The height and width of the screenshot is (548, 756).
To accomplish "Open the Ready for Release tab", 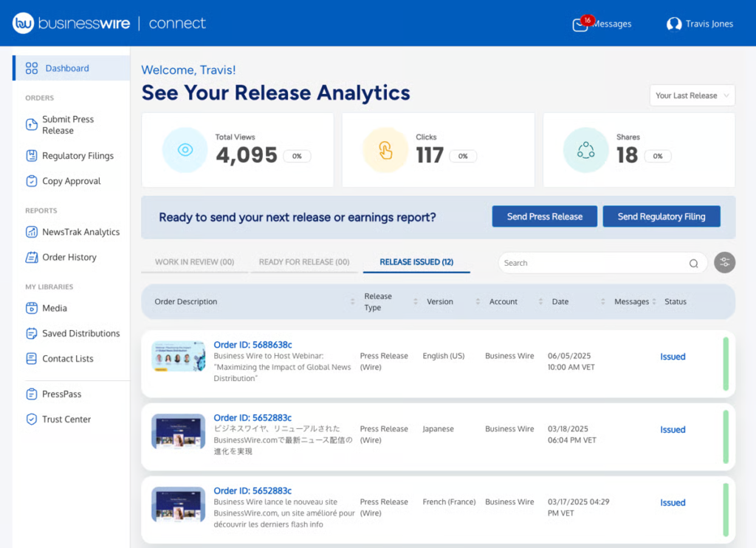I will pos(304,261).
